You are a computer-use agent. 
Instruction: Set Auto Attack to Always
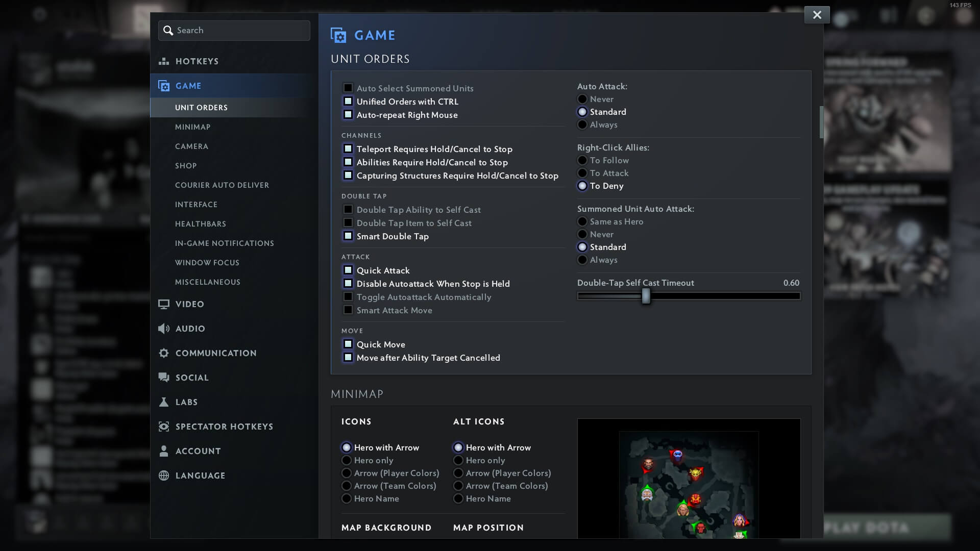pos(582,124)
